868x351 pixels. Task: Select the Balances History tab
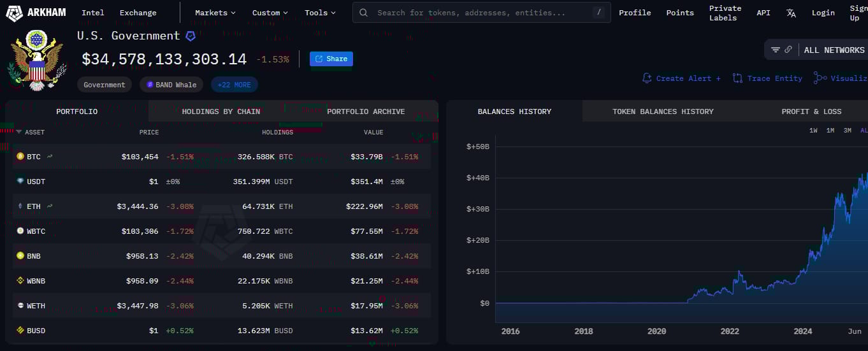point(514,111)
